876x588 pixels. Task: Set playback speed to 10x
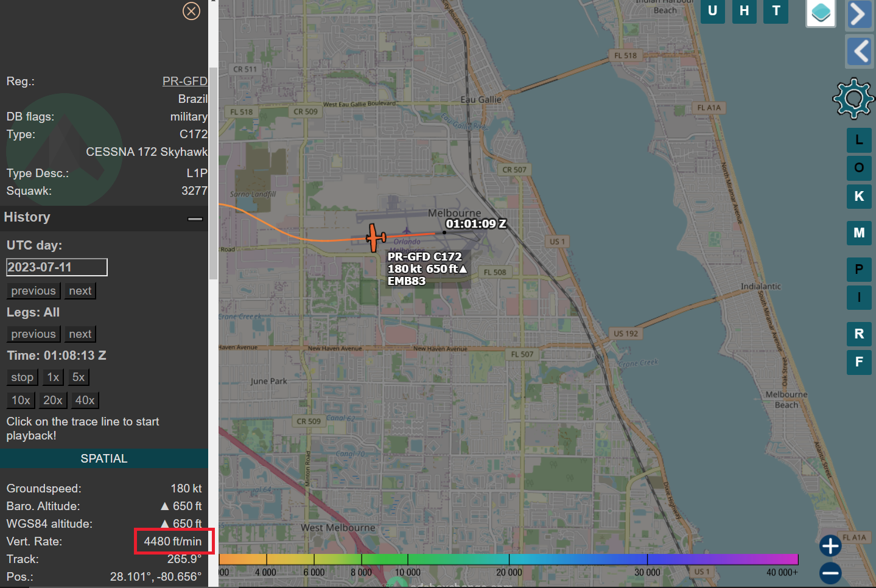21,401
